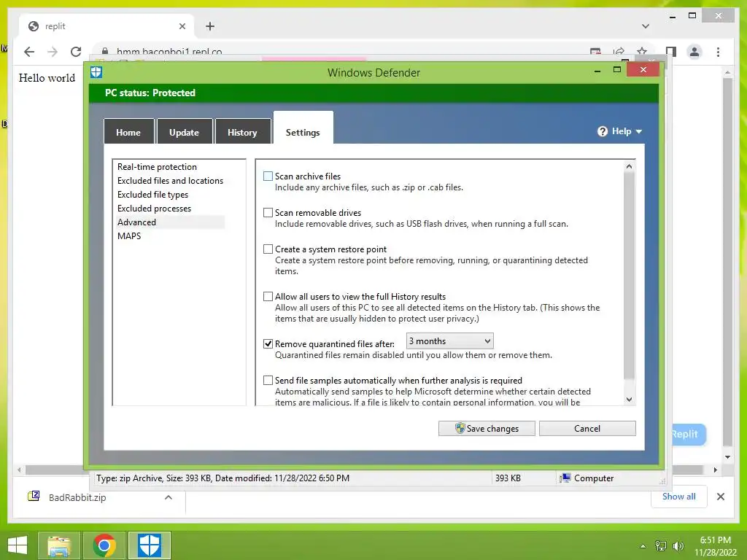Expand BadRabbit.zip download options chevron

pyautogui.click(x=169, y=497)
